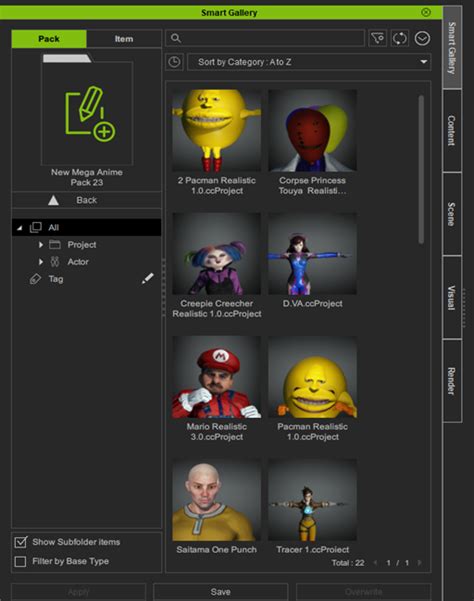
Task: Open the circled chevron options menu
Action: tap(422, 38)
